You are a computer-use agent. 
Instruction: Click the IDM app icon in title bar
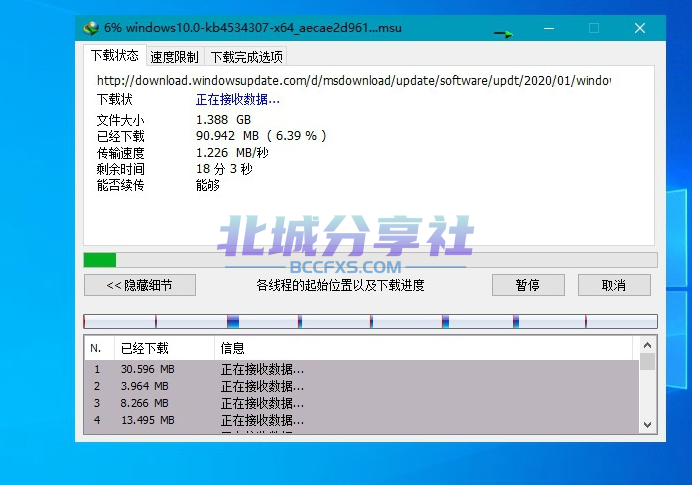click(x=92, y=28)
